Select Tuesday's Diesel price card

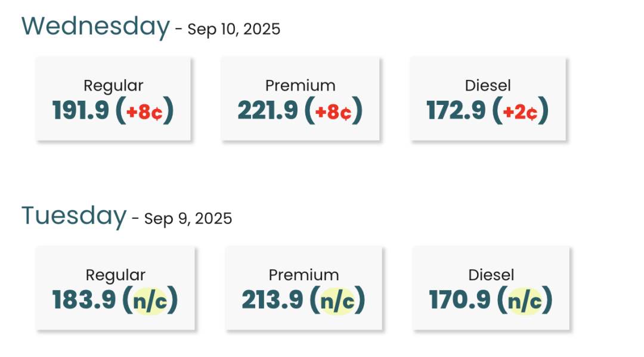coord(491,288)
